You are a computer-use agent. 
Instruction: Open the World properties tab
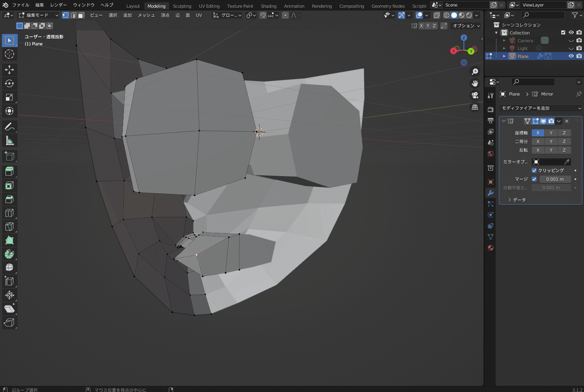pos(491,154)
